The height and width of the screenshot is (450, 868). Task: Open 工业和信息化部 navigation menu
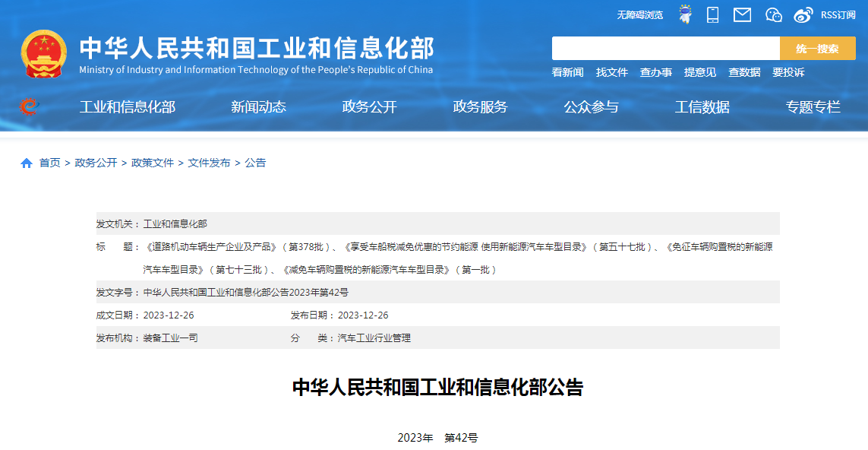[128, 107]
